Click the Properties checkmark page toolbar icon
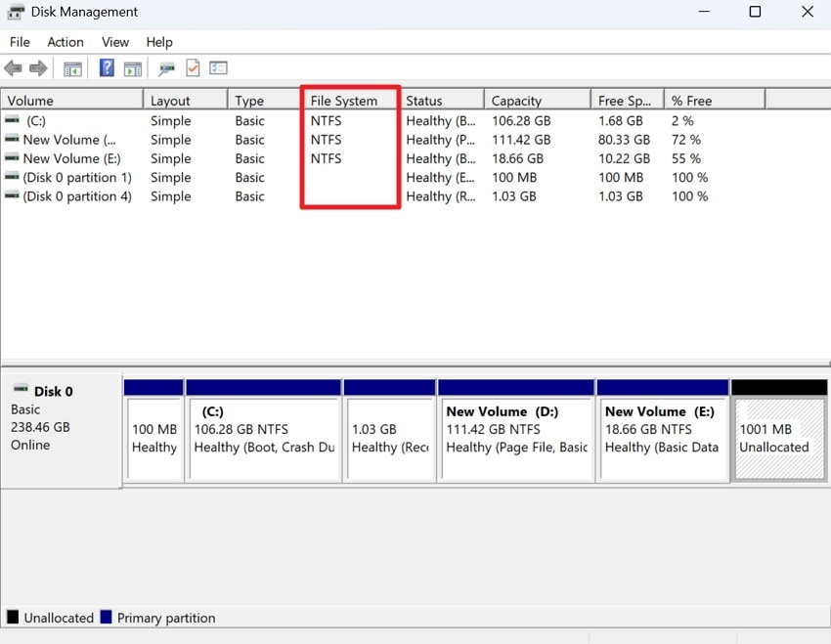 coord(193,68)
